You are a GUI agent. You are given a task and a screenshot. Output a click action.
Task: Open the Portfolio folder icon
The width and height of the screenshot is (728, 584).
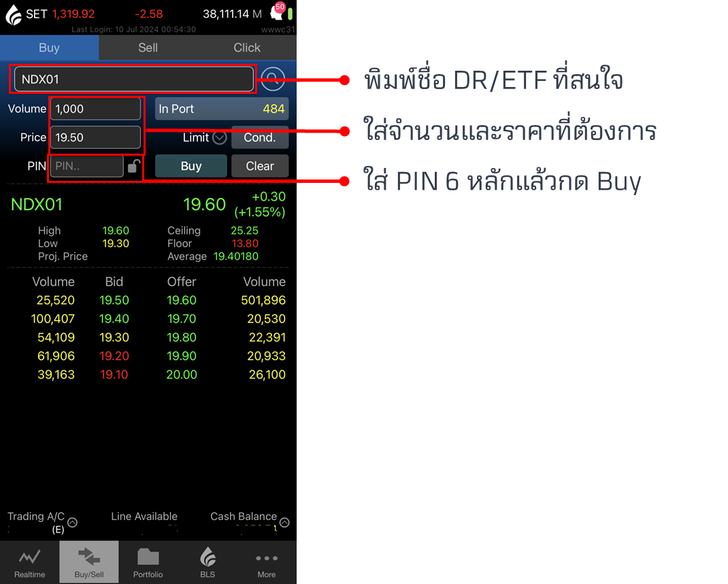(x=148, y=558)
